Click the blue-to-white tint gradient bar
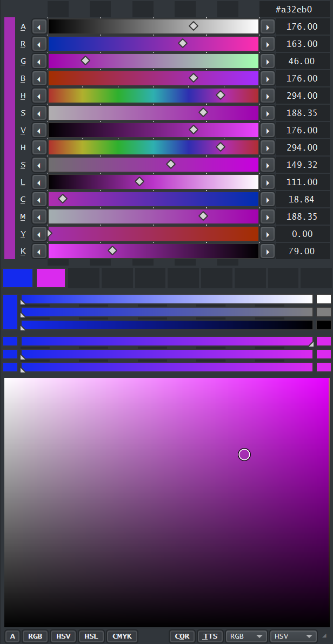 (167, 299)
